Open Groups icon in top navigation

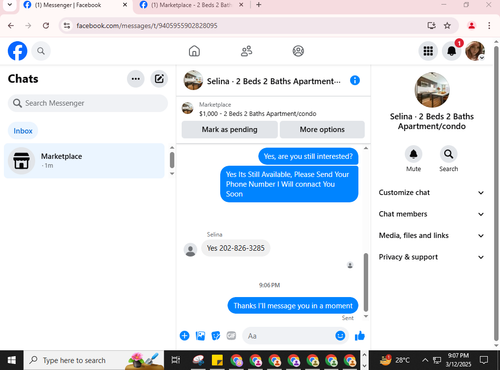pyautogui.click(x=298, y=51)
